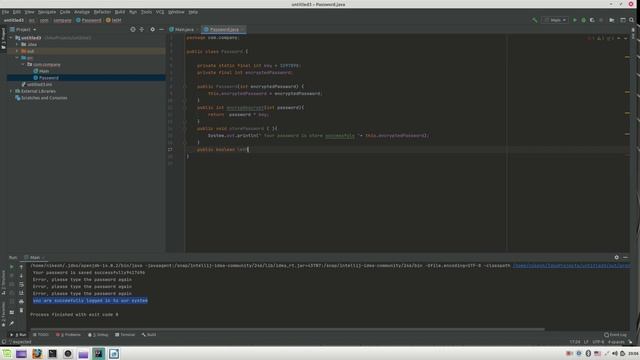
Task: Open the Build menu
Action: [120, 12]
